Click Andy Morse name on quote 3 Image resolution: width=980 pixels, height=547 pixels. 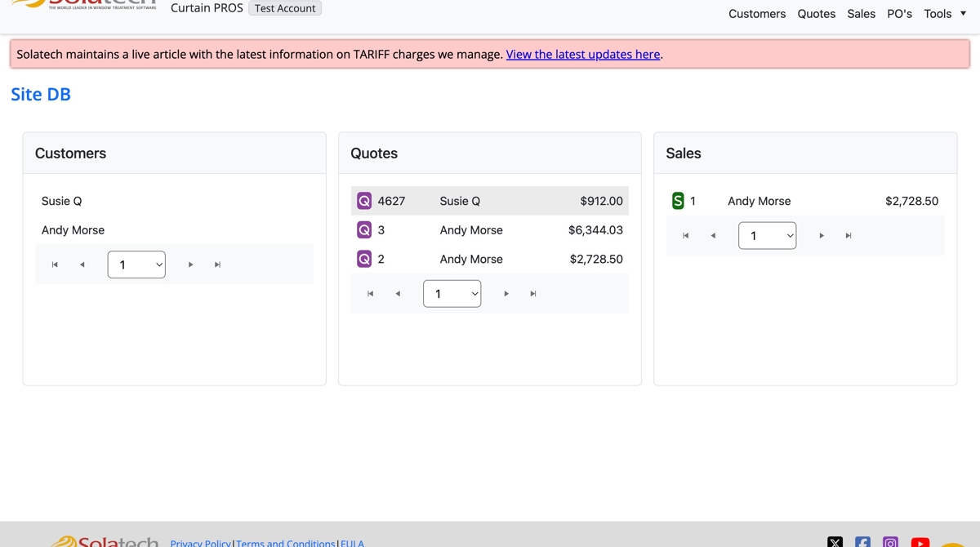click(471, 230)
